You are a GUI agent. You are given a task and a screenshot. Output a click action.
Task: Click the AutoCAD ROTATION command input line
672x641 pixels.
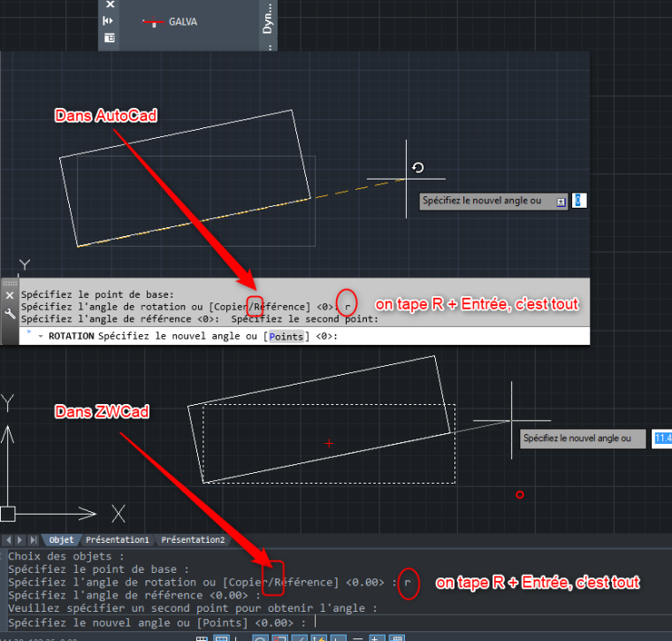point(304,336)
